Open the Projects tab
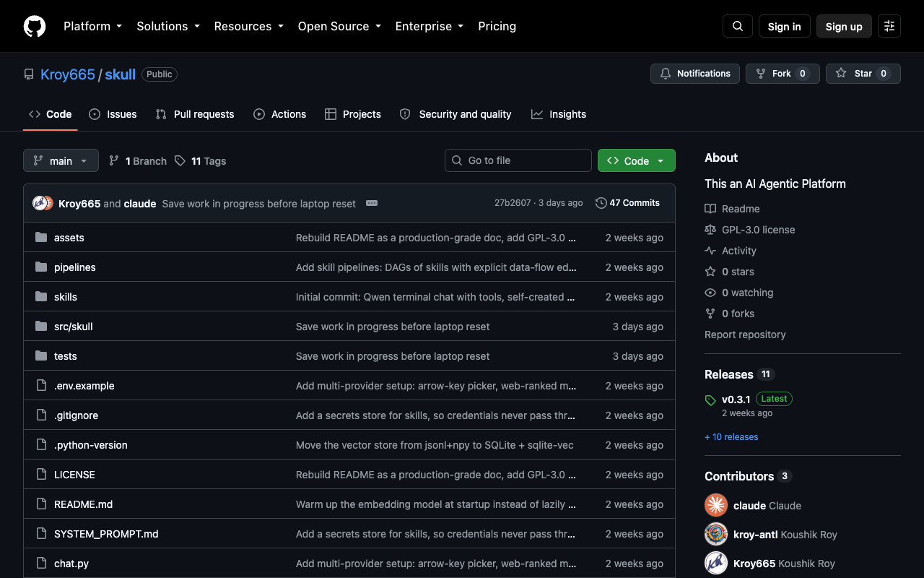924x578 pixels. coord(353,114)
